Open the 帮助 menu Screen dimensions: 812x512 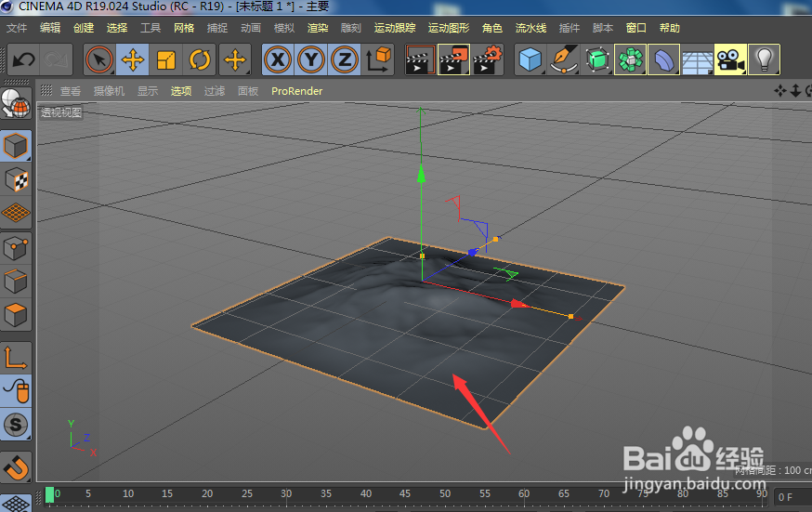[670, 28]
